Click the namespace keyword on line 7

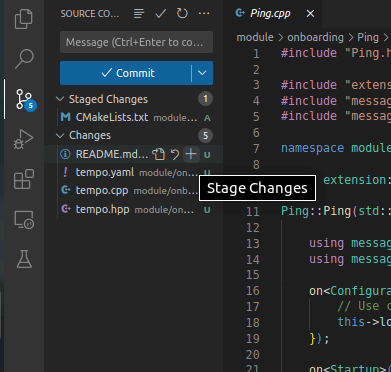click(312, 148)
